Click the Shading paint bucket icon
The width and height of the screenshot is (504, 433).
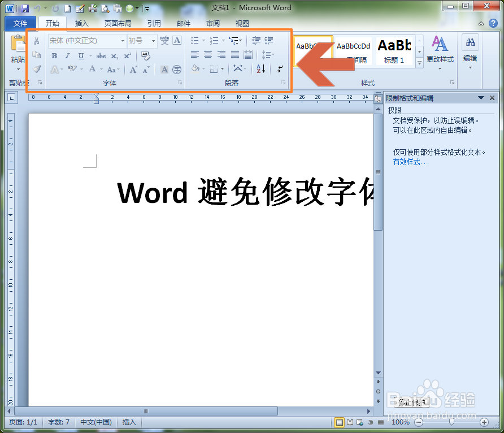pyautogui.click(x=195, y=68)
